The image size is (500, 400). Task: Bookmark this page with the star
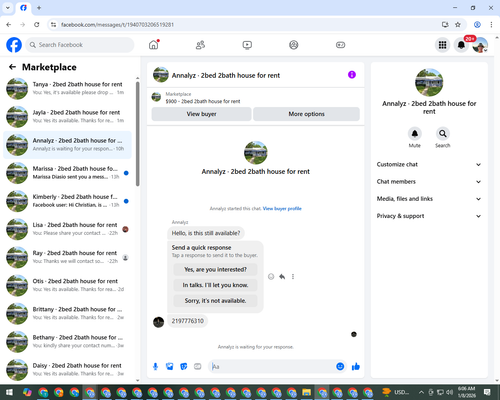[458, 25]
